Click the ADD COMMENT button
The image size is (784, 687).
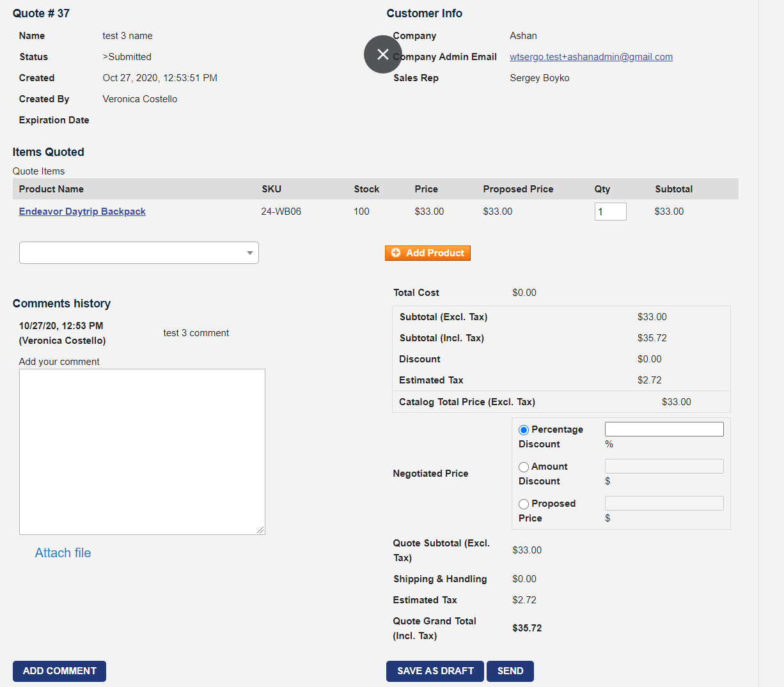(59, 671)
